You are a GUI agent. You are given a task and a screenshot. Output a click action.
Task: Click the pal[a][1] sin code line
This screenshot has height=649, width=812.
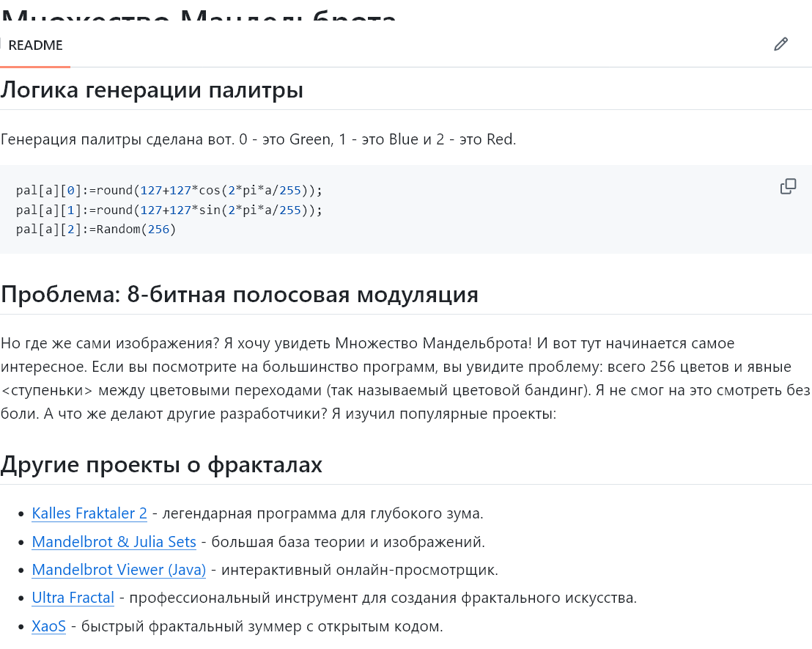click(169, 210)
